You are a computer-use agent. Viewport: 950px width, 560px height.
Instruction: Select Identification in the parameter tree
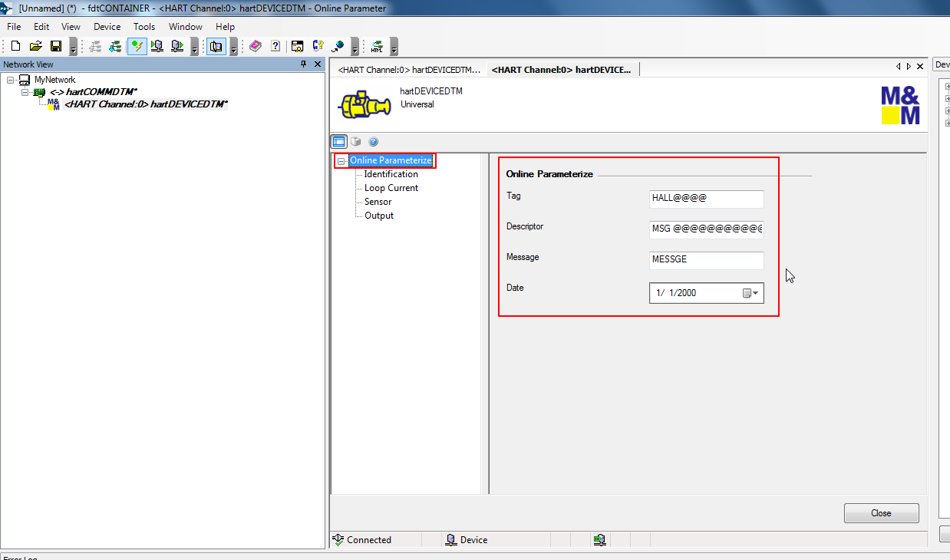[x=391, y=174]
